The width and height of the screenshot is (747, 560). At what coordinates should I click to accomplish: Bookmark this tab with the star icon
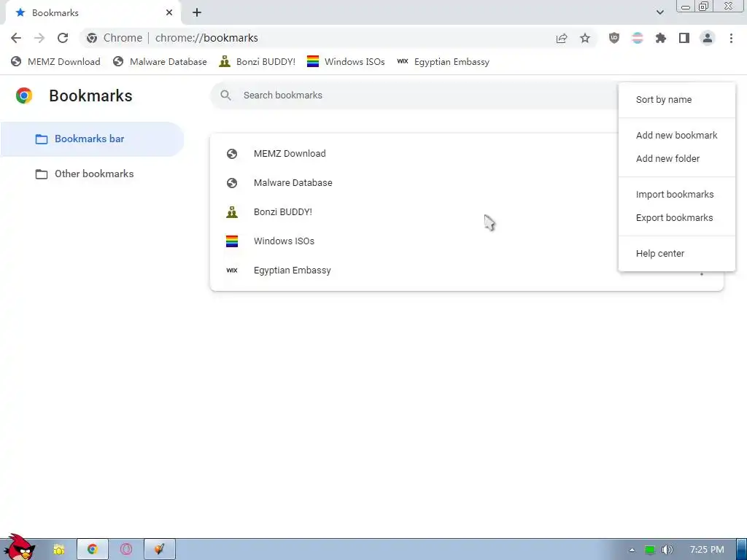[x=585, y=38]
